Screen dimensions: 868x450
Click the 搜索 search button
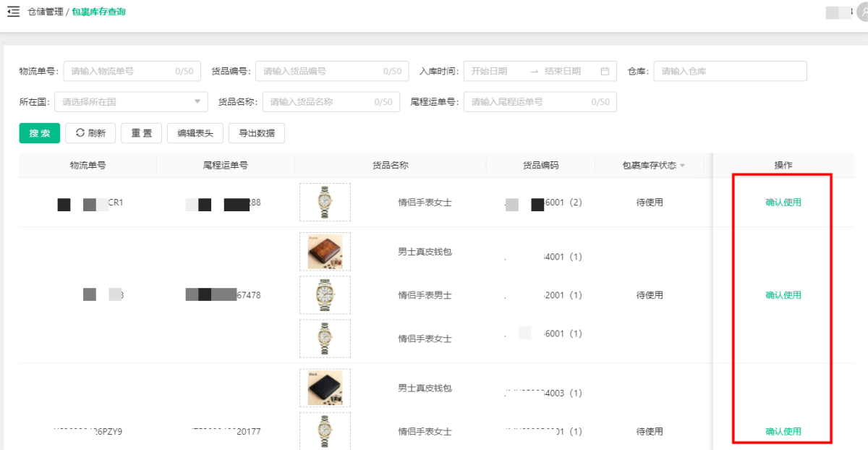click(39, 133)
